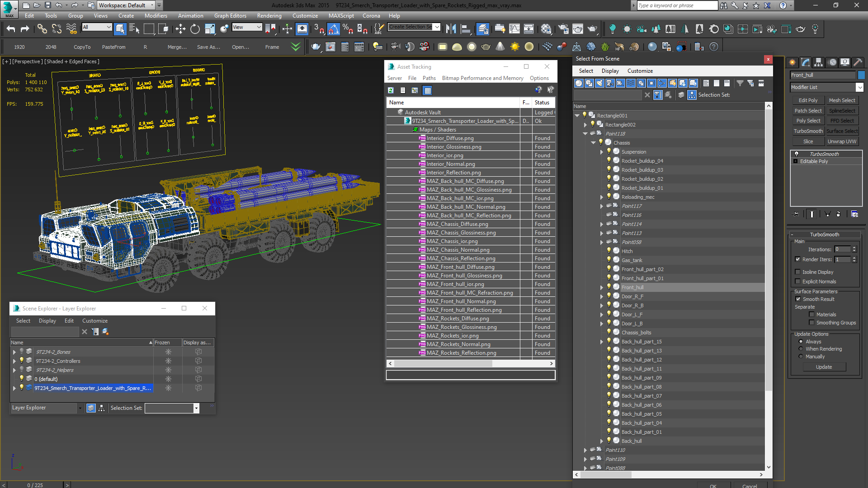
Task: Select the Select and Link tool
Action: [x=42, y=29]
